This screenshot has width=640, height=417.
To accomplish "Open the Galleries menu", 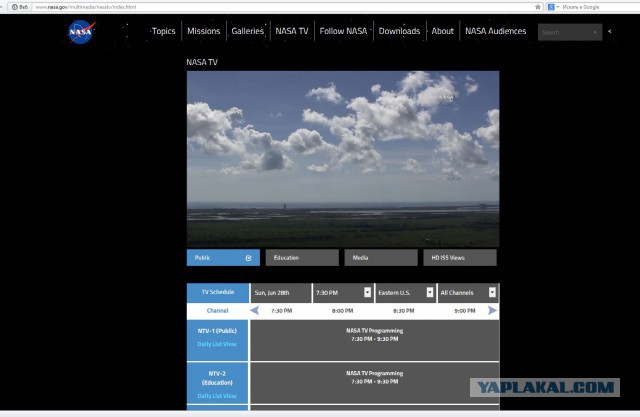I will point(247,31).
